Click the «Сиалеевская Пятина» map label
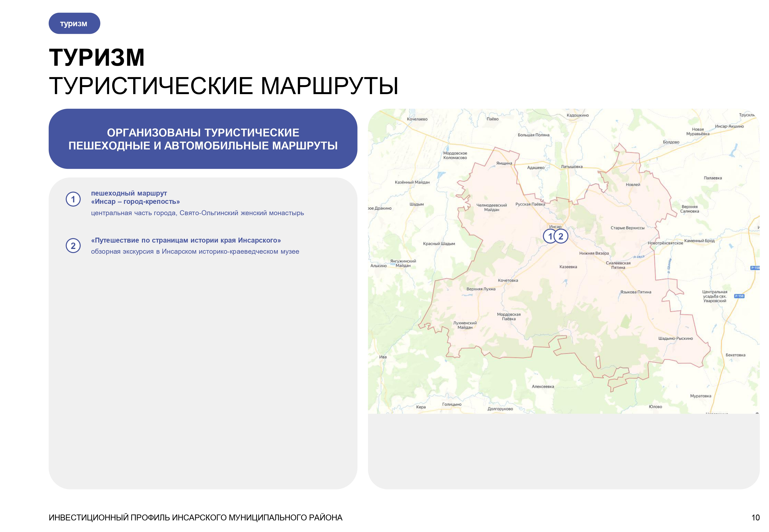This screenshot has height=532, width=769. coord(618,265)
